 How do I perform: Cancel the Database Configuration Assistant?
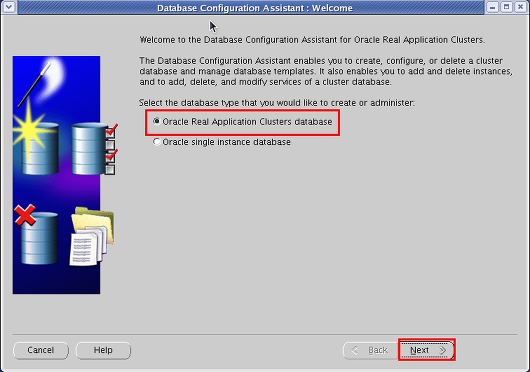click(x=41, y=350)
